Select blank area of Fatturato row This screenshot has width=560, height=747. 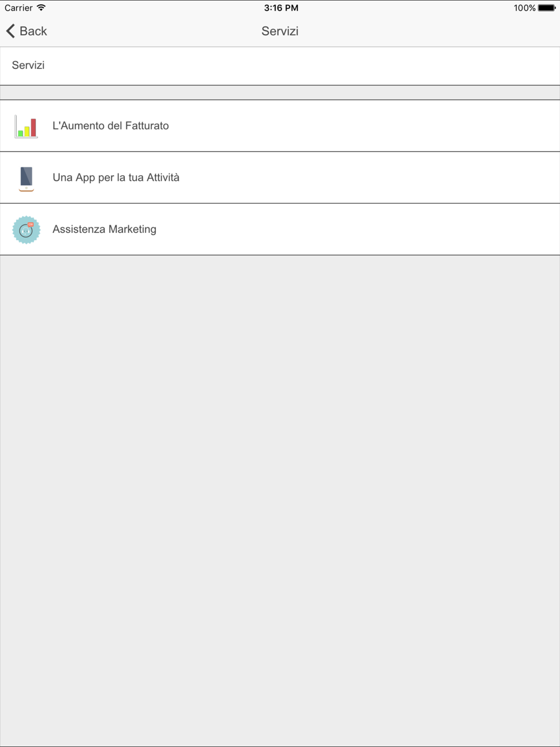point(364,126)
